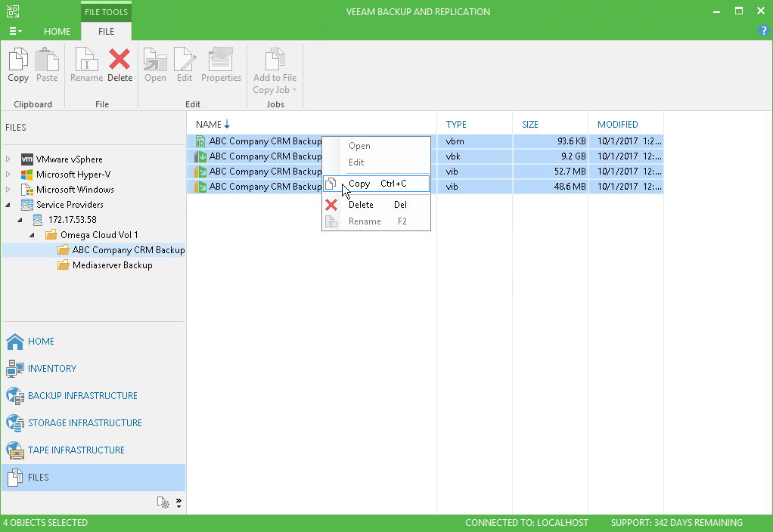The width and height of the screenshot is (773, 532).
Task: Open TAPE INFRASTRUCTURE view
Action: [76, 450]
